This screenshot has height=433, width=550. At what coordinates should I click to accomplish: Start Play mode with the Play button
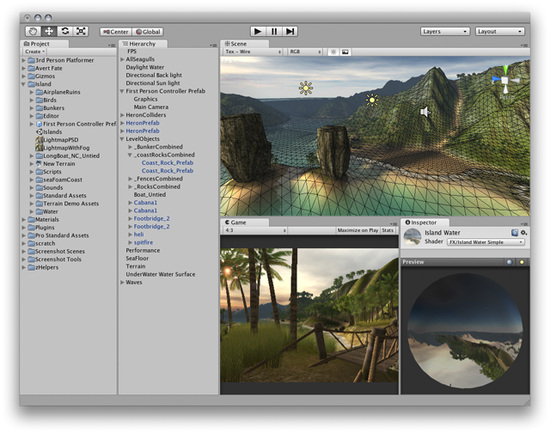pos(258,31)
